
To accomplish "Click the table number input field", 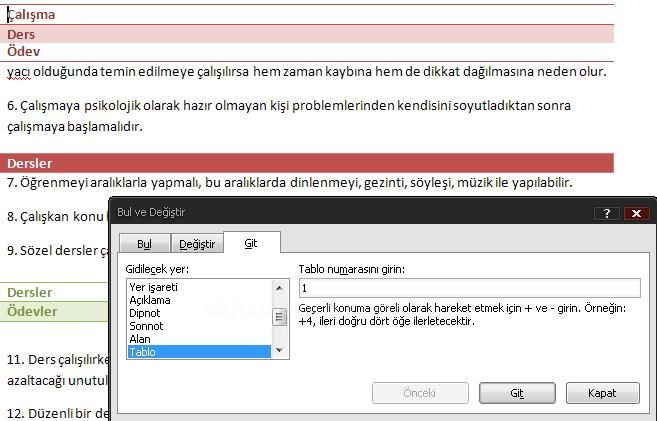I will (x=470, y=288).
